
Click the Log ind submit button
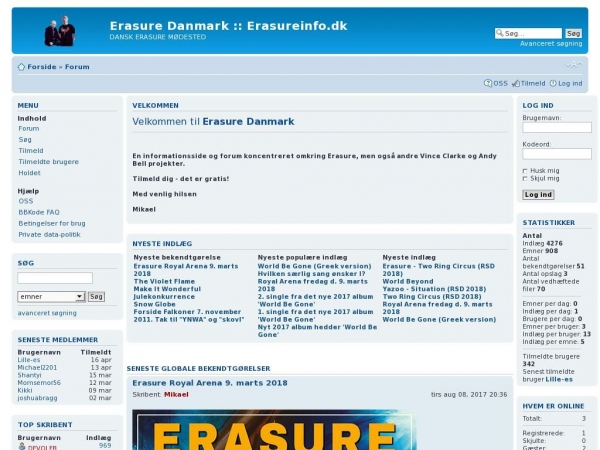[x=538, y=195]
